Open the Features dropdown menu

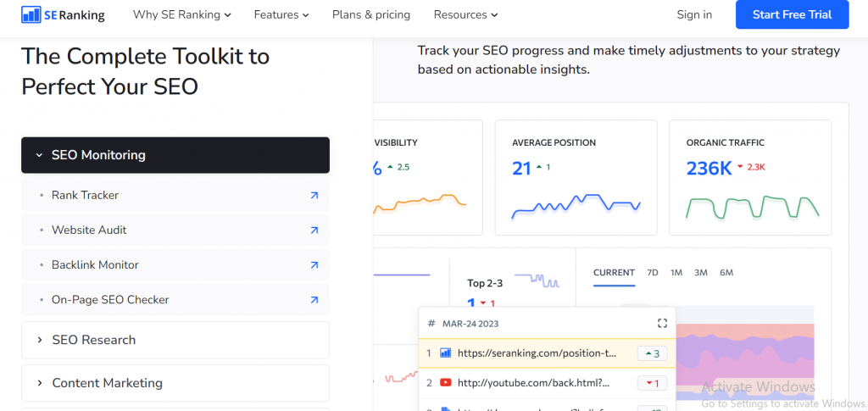pos(281,14)
